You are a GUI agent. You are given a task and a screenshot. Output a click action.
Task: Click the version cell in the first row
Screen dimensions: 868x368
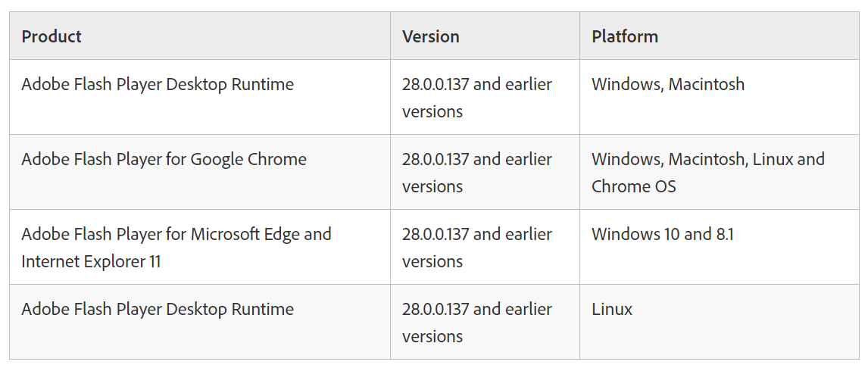pyautogui.click(x=485, y=97)
